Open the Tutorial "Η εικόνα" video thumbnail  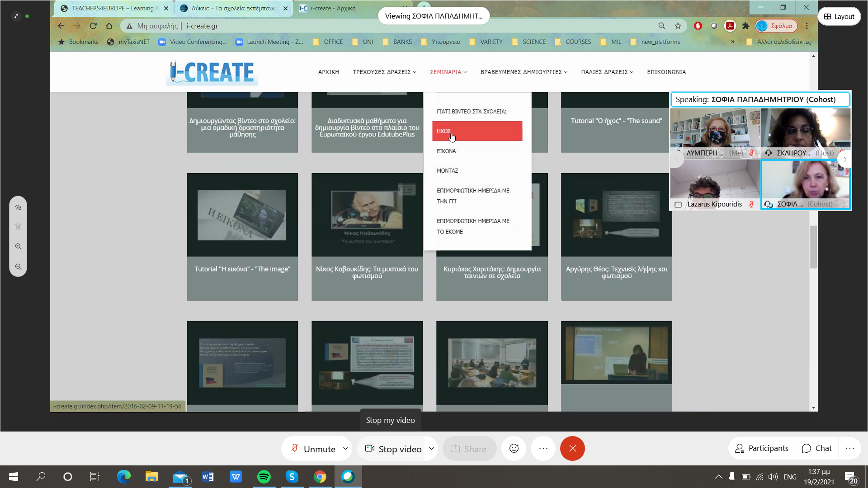click(242, 215)
